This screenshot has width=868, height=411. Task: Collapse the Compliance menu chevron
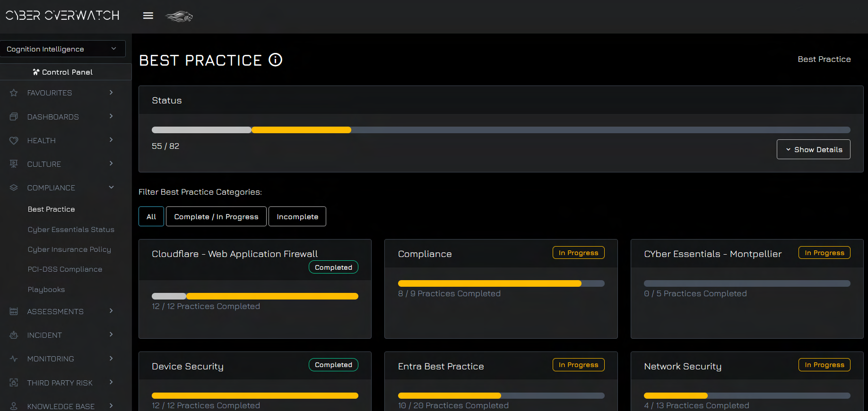[111, 187]
